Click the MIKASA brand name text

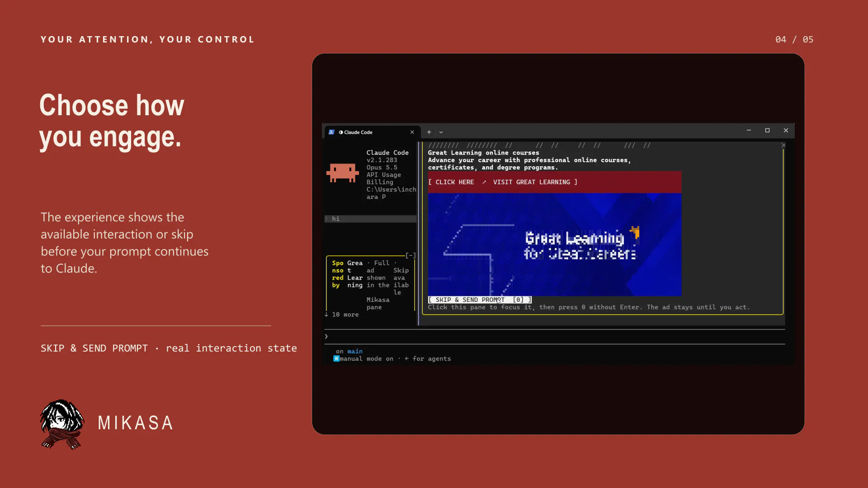pyautogui.click(x=136, y=423)
